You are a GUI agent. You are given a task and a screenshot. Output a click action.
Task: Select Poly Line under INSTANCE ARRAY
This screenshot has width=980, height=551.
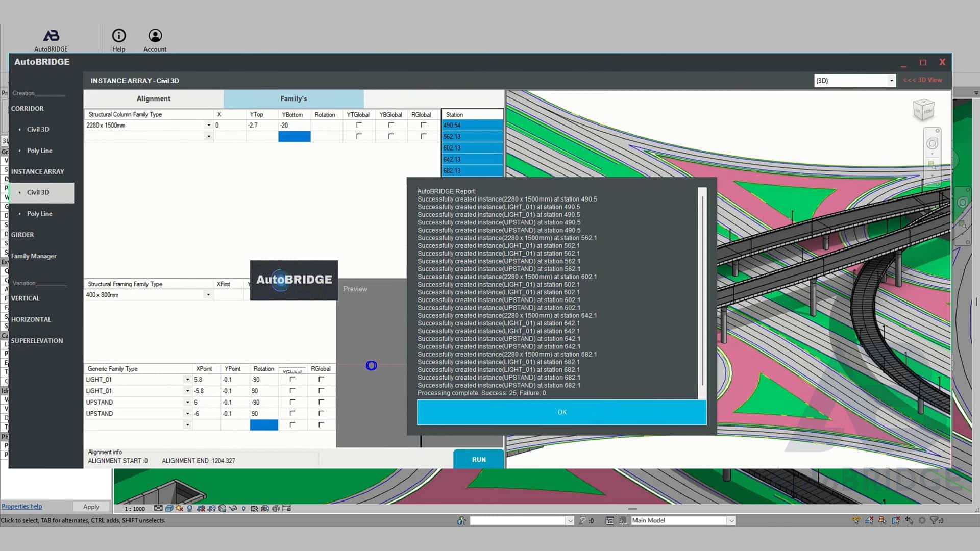coord(39,214)
